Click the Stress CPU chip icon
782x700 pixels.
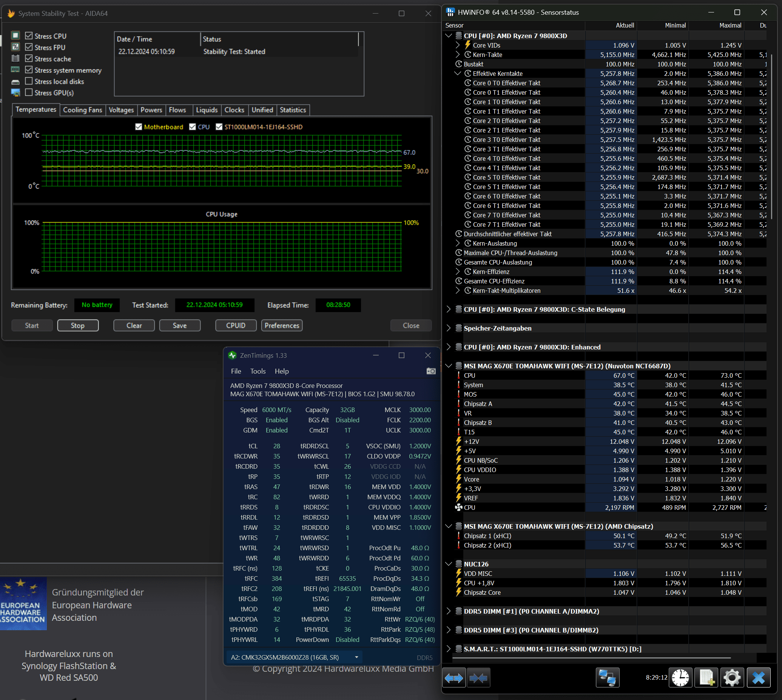[x=15, y=36]
